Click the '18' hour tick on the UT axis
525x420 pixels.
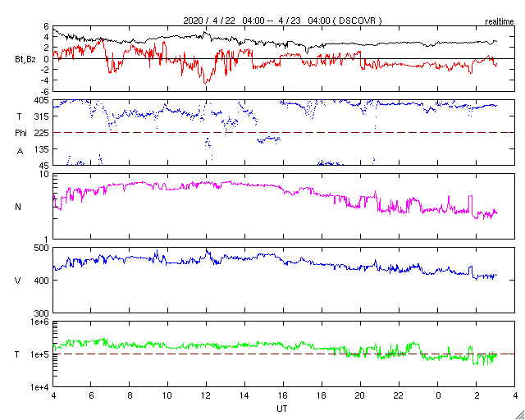322,395
